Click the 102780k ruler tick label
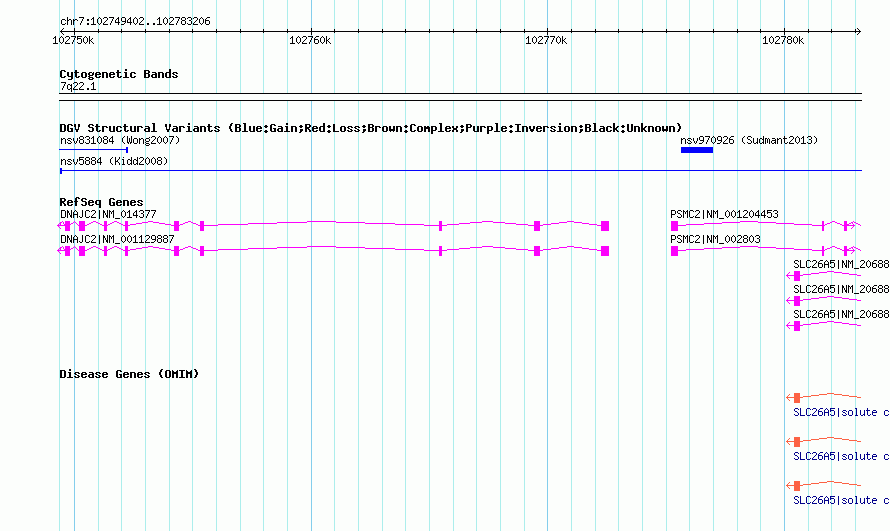The width and height of the screenshot is (890, 531). tap(783, 40)
